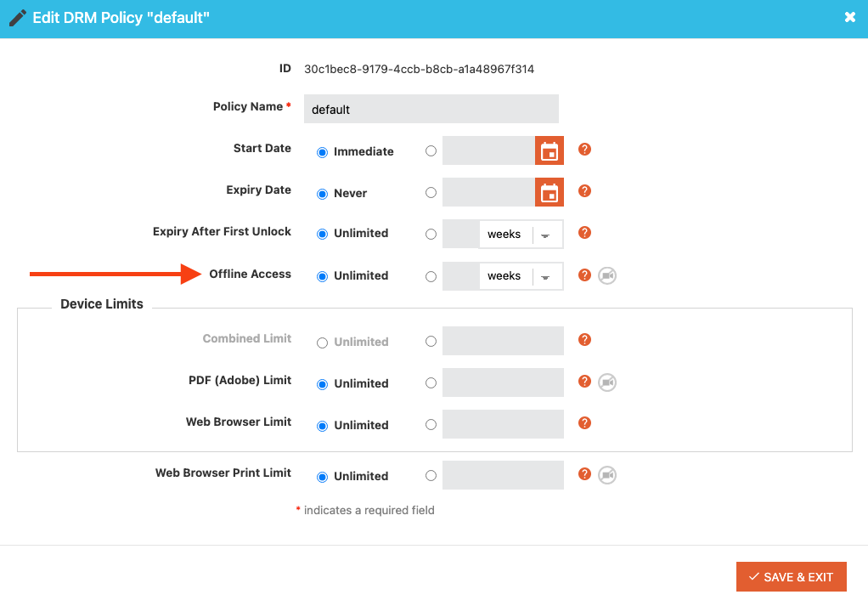Click the Edit DRM Policy "default" title
This screenshot has height=606, width=868.
click(x=121, y=18)
